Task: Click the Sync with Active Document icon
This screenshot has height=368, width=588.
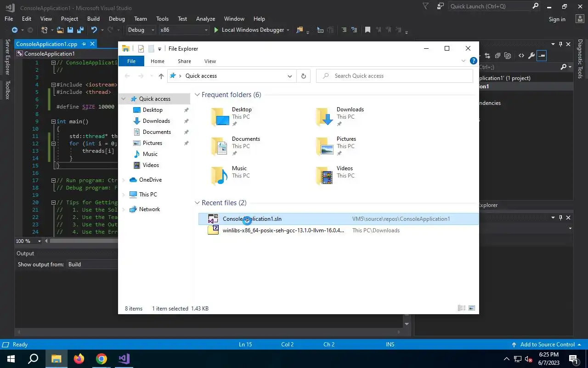Action: coord(487,56)
